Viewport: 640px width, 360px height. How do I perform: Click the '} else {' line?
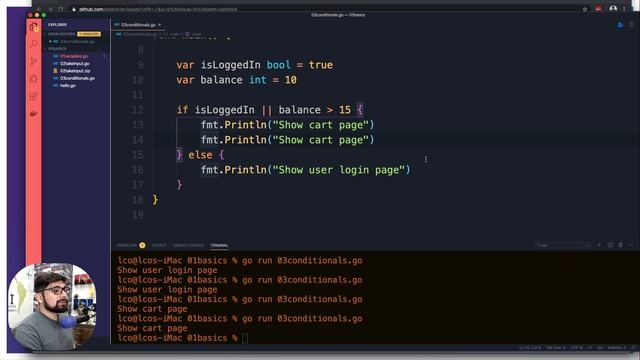coord(200,155)
